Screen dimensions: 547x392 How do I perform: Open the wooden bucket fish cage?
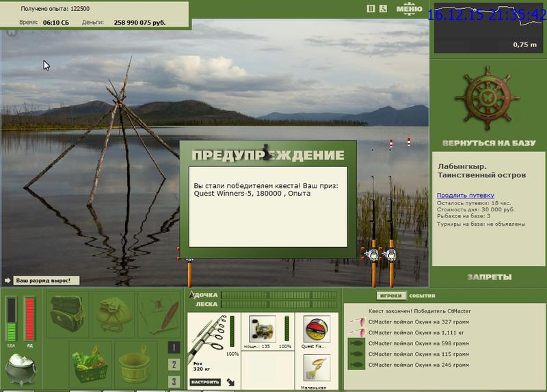tap(134, 364)
